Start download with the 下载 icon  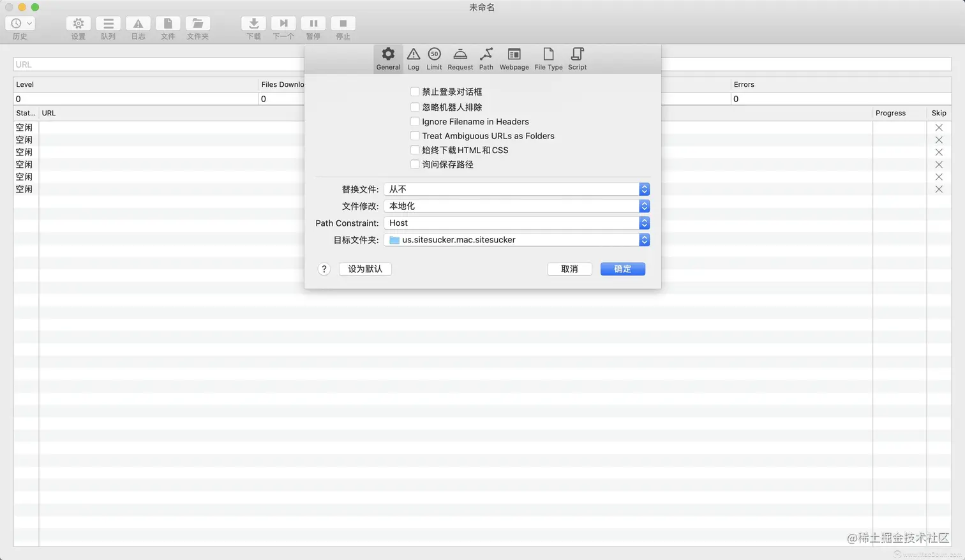pyautogui.click(x=253, y=26)
